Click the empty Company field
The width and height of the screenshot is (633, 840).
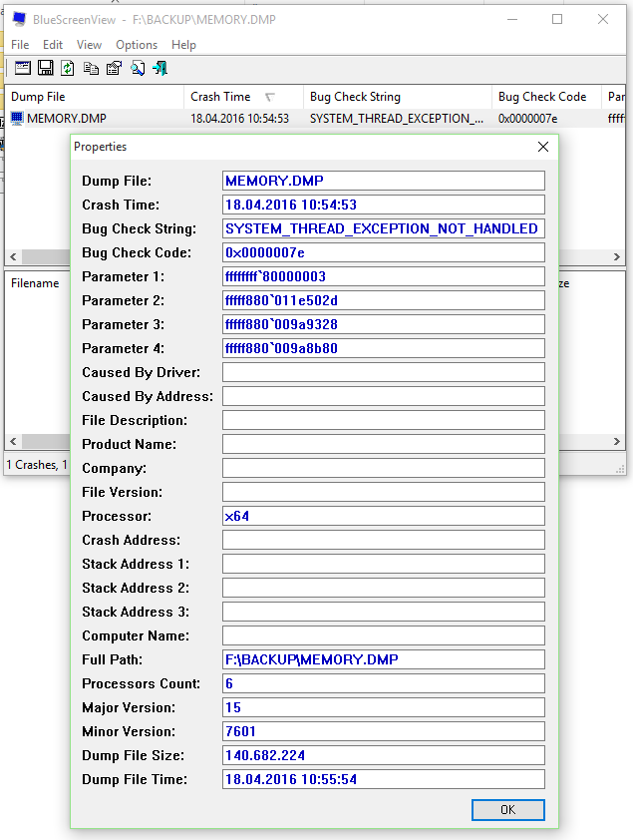(x=384, y=468)
